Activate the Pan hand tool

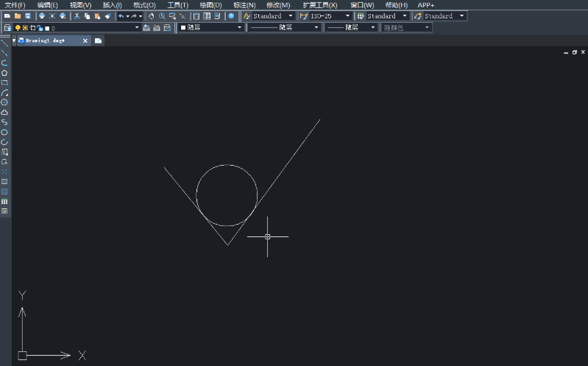pos(152,15)
